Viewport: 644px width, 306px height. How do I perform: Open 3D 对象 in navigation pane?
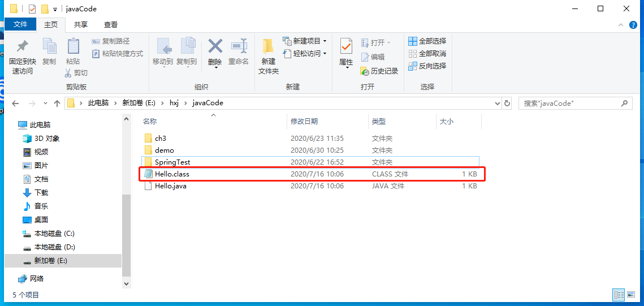tap(41, 139)
